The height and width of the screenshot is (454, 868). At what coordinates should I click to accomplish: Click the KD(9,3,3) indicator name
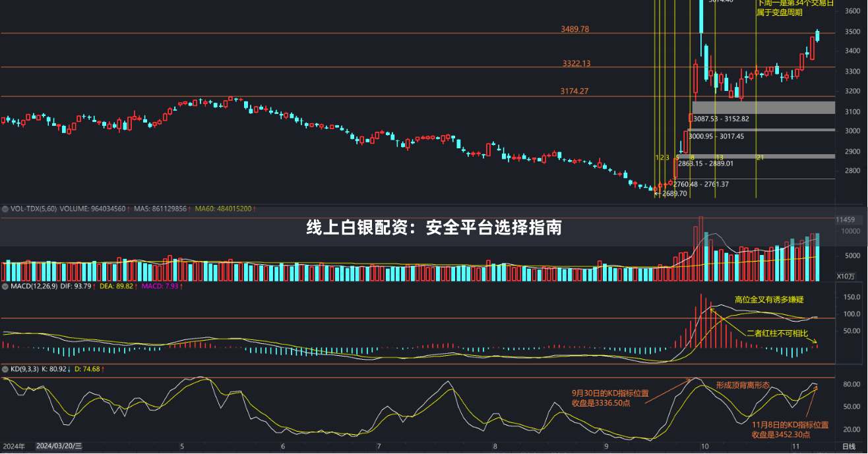[x=24, y=369]
